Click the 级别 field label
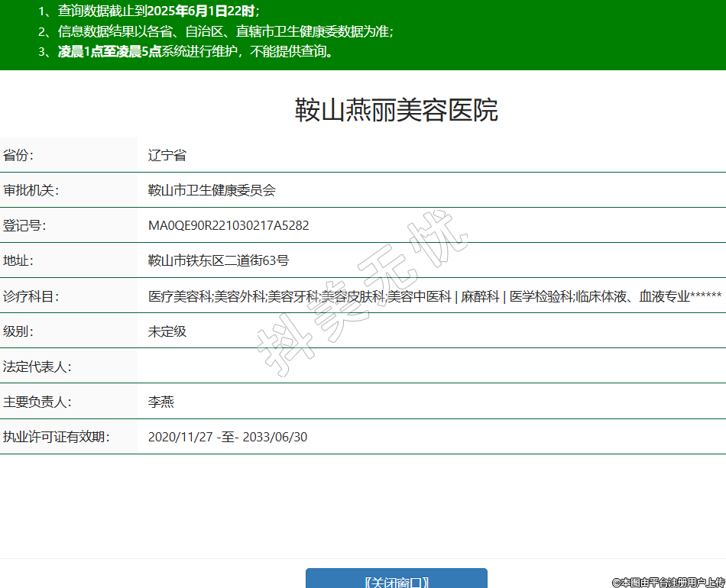Viewport: 726px width, 588px height. point(19,331)
